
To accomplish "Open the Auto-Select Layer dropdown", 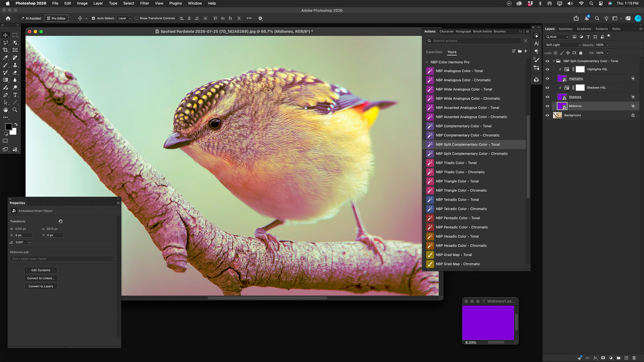I will [125, 18].
